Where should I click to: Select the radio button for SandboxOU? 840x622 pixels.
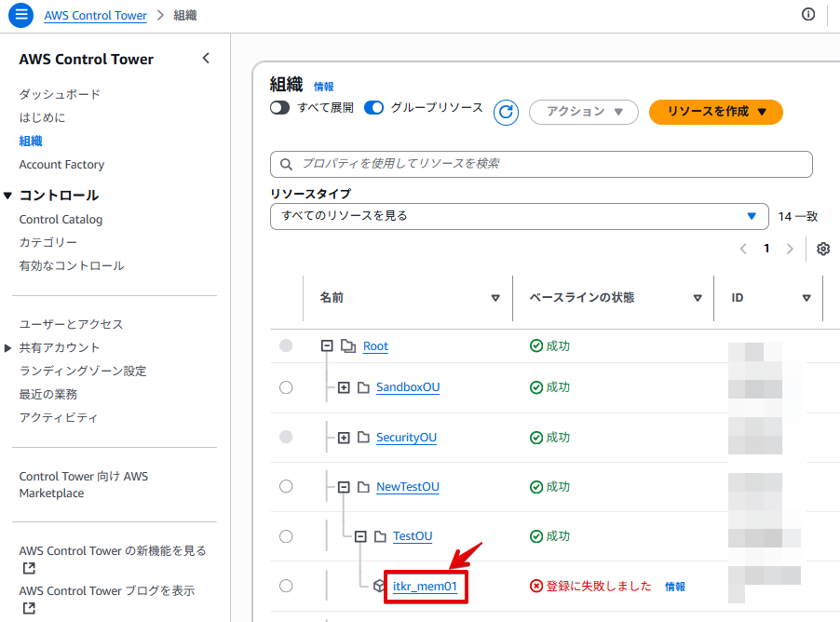pos(286,387)
